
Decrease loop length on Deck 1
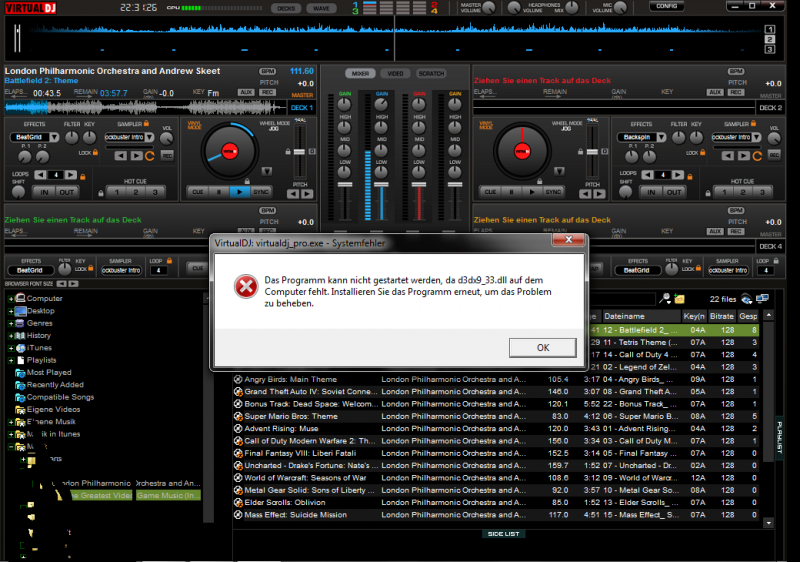[x=40, y=175]
